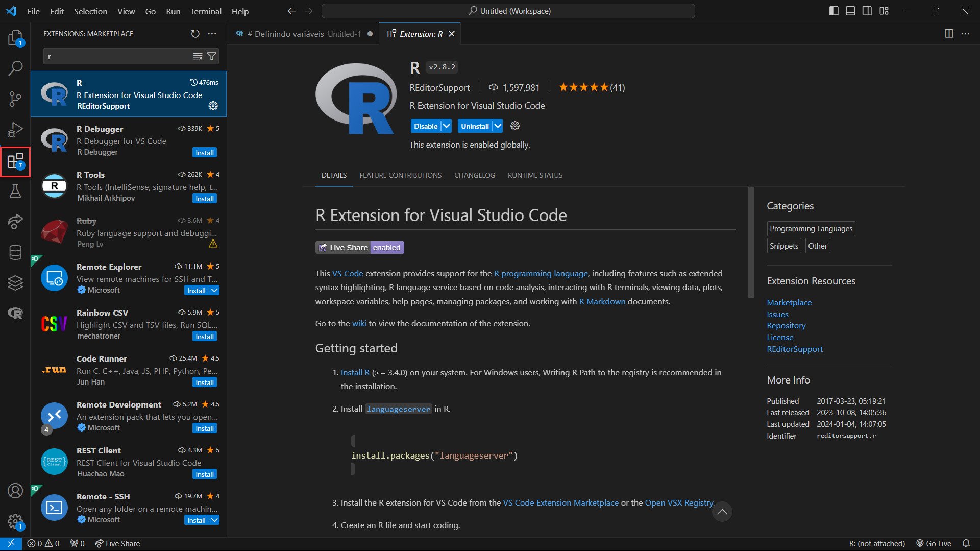Open the Install R link

tap(355, 372)
